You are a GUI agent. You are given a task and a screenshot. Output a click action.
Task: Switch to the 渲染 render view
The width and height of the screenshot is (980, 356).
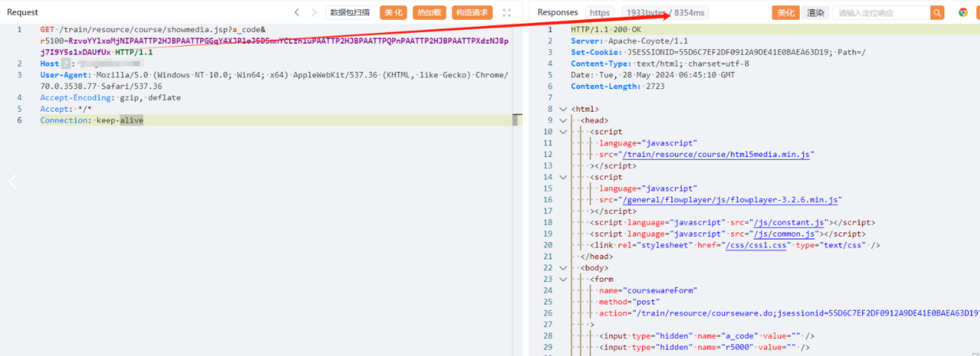(x=815, y=12)
